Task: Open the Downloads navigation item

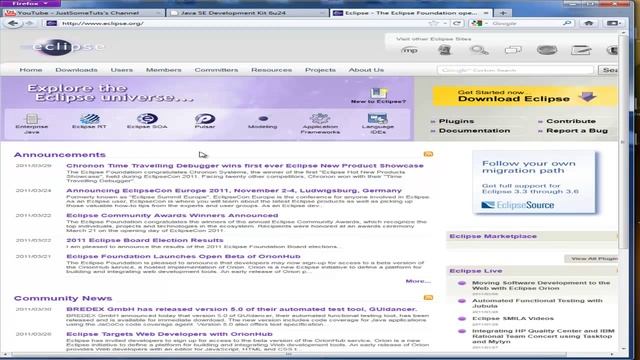Action: click(x=76, y=70)
